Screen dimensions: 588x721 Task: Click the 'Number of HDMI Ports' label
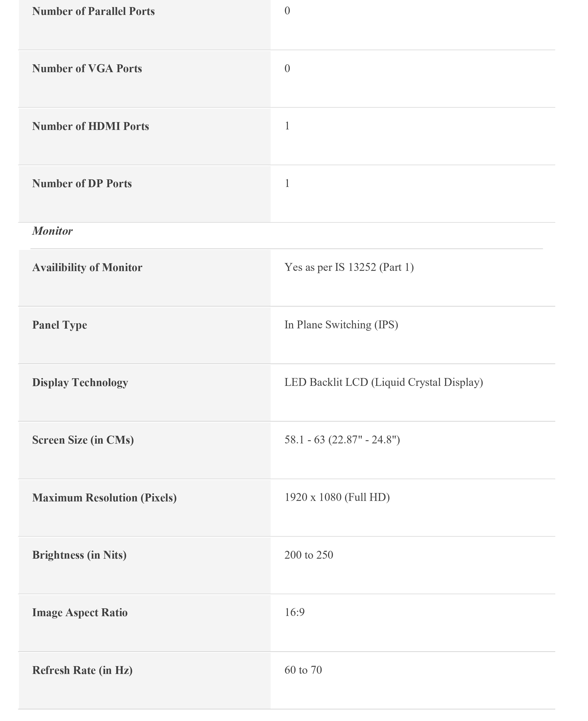(90, 126)
